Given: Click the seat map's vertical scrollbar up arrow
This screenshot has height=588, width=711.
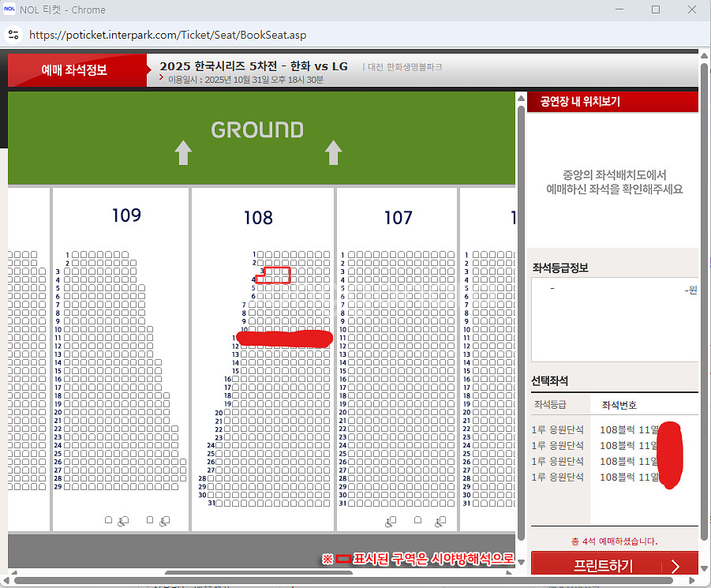Looking at the screenshot, I should (521, 98).
